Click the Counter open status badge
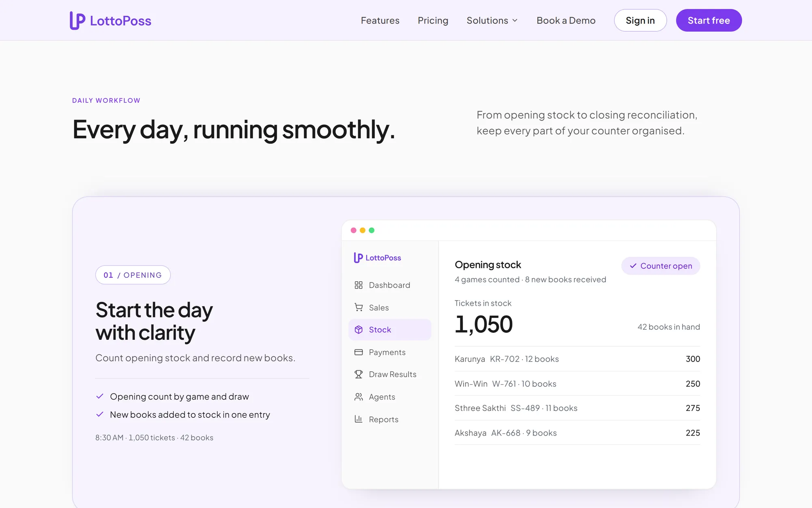The width and height of the screenshot is (812, 508). 661,266
